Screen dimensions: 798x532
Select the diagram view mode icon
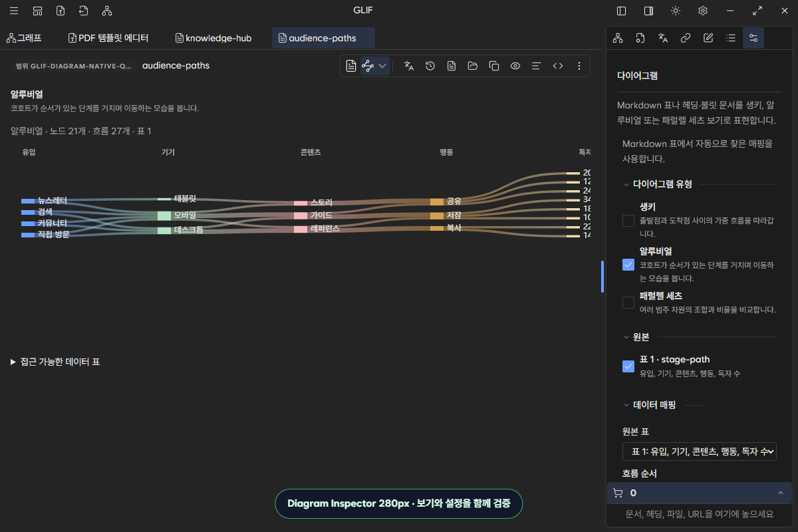click(x=368, y=66)
